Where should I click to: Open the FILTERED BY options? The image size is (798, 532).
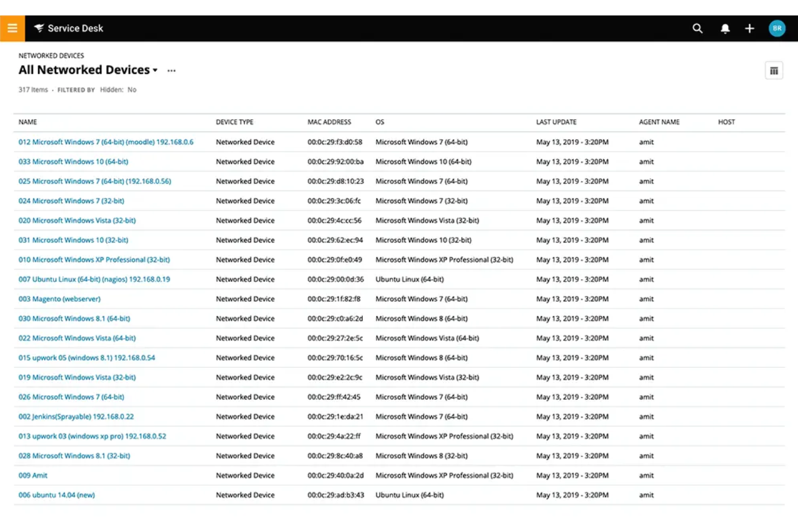(76, 89)
